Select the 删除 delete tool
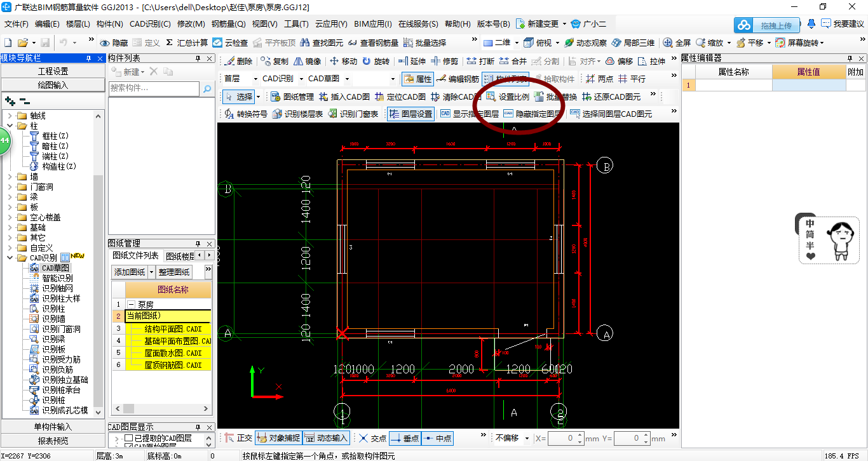Viewport: 868px width, 461px height. click(x=239, y=62)
